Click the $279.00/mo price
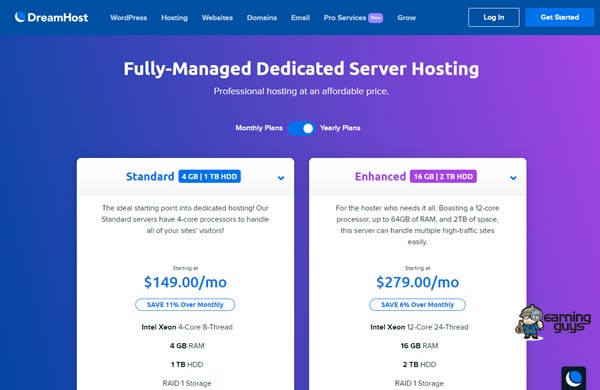The image size is (600, 390). coord(417,282)
